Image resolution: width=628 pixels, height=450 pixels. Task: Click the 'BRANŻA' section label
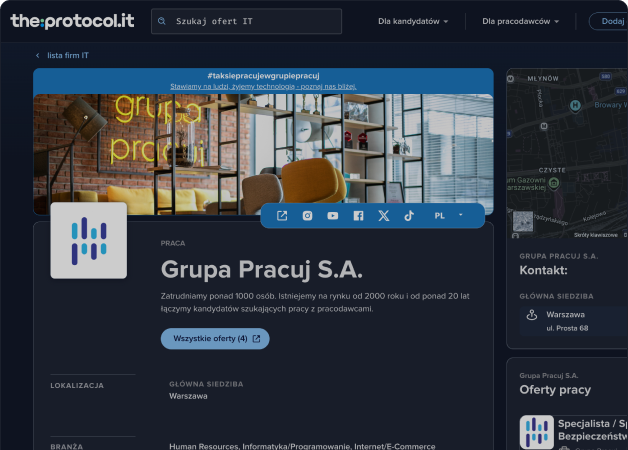[x=66, y=446]
